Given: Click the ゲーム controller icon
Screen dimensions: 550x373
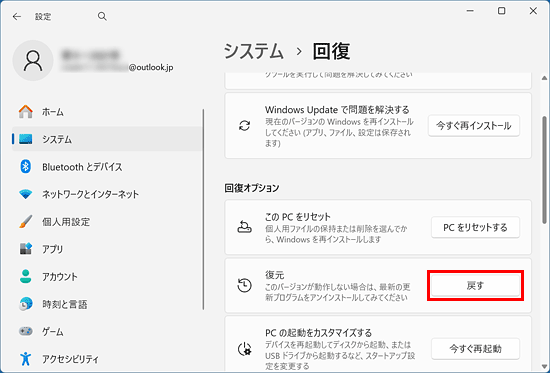Looking at the screenshot, I should (x=26, y=331).
